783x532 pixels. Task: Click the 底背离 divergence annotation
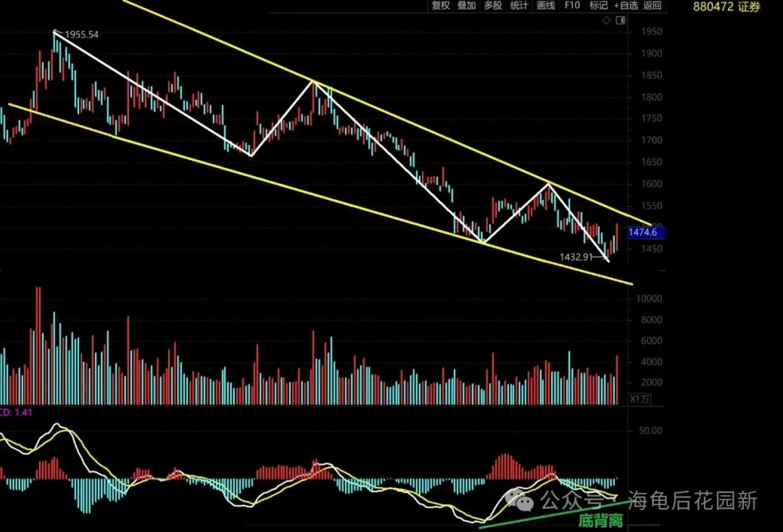point(601,521)
